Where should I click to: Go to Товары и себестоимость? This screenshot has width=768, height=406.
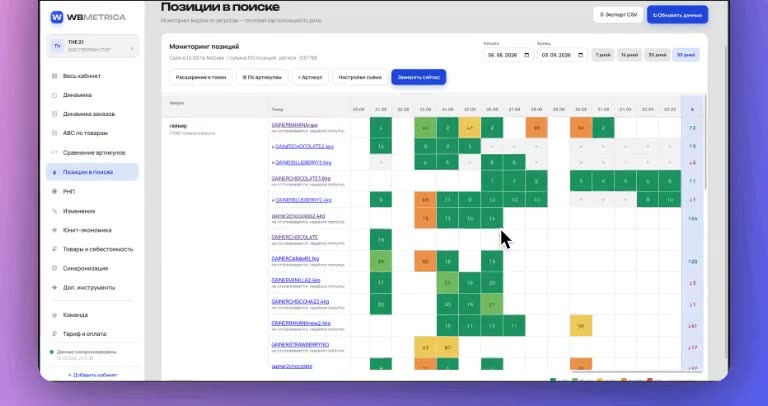(x=93, y=249)
